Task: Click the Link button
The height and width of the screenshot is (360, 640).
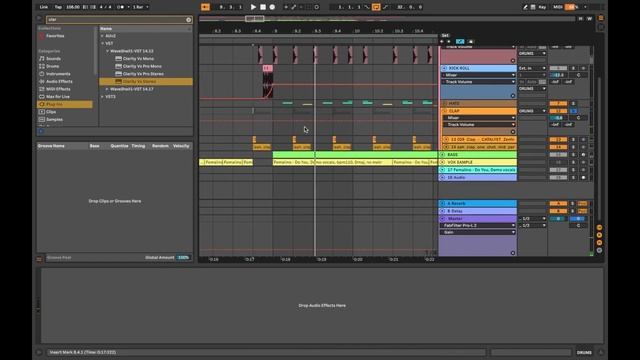Action: pyautogui.click(x=44, y=7)
